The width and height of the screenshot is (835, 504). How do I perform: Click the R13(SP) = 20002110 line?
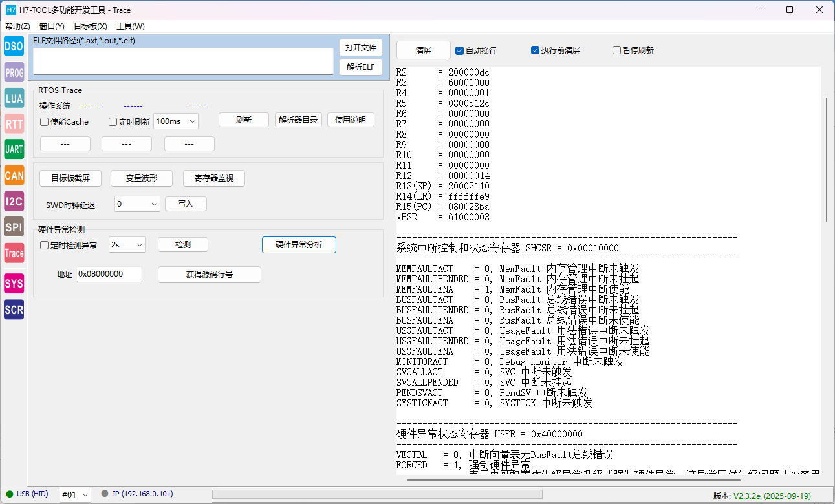443,186
